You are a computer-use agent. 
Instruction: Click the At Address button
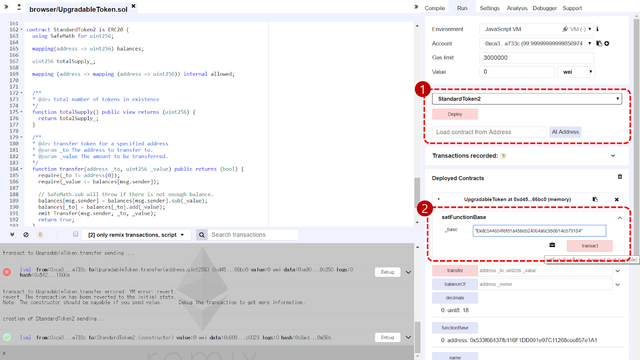click(x=565, y=132)
